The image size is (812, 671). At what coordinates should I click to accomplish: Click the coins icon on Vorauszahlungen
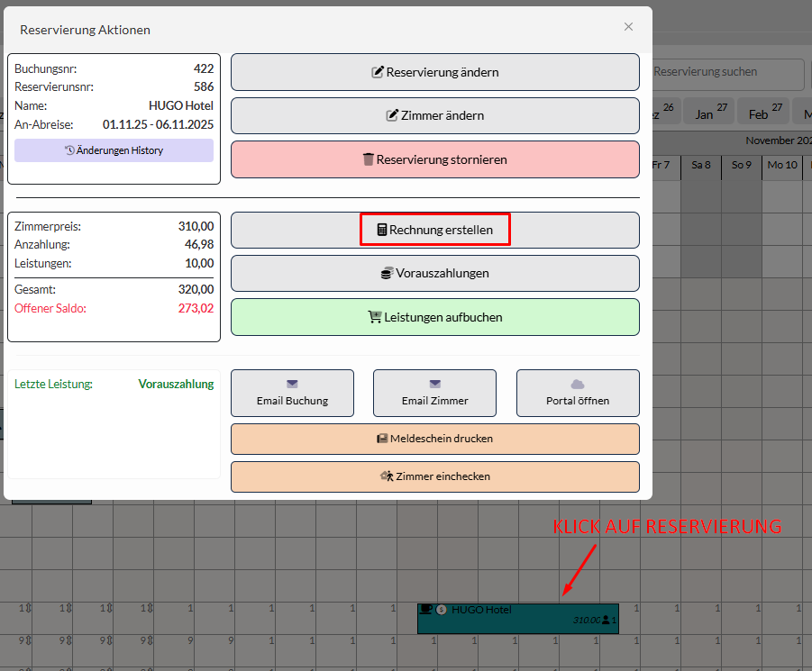click(x=387, y=273)
